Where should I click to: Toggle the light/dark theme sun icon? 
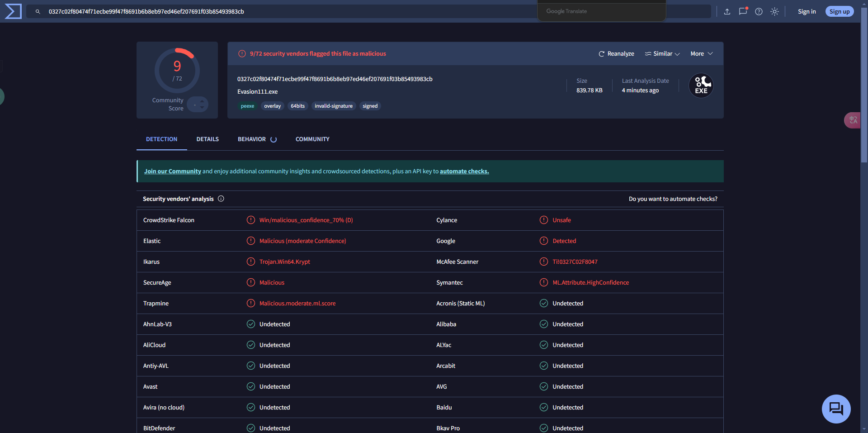[774, 12]
